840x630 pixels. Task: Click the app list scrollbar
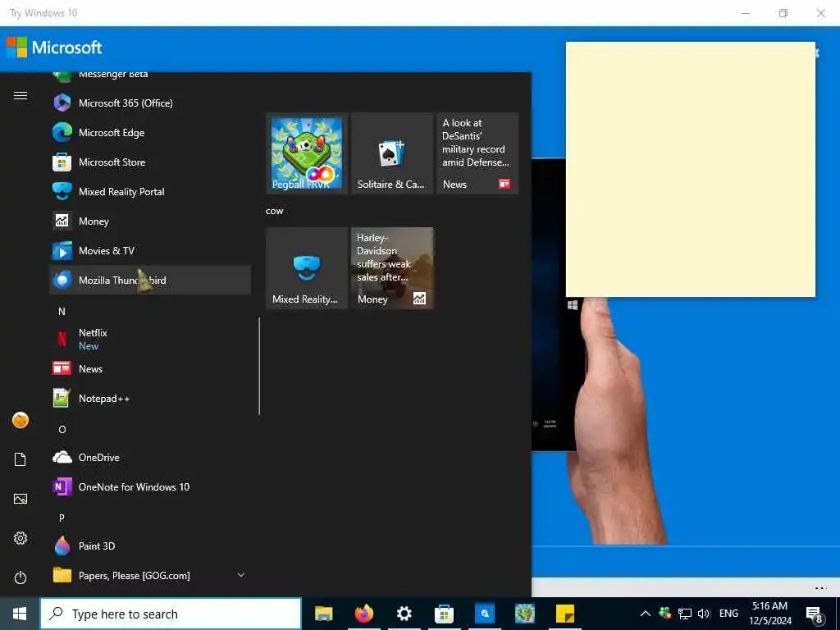point(259,366)
